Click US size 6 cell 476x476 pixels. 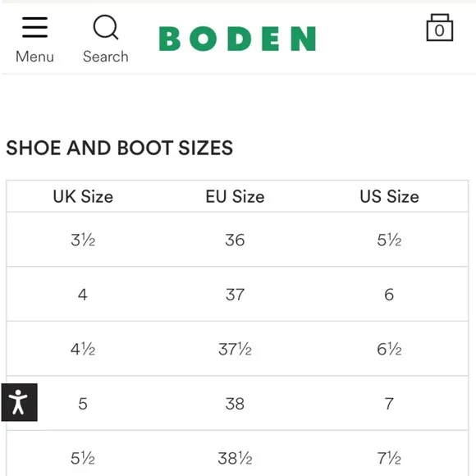pyautogui.click(x=389, y=295)
